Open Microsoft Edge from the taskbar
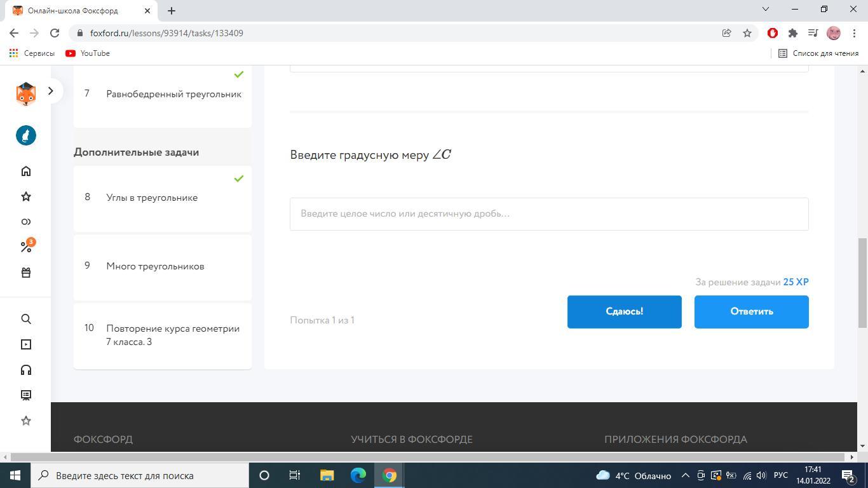868x488 pixels. [x=358, y=475]
